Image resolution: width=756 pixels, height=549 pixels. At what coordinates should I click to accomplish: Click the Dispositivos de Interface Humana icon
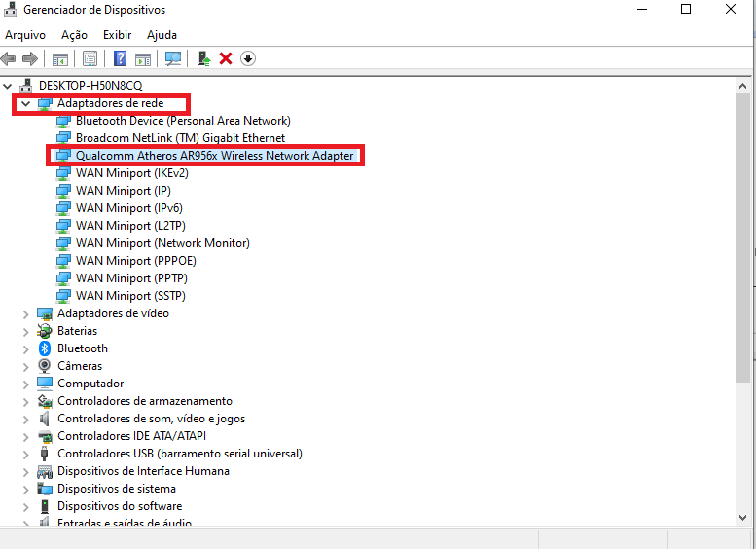point(45,471)
